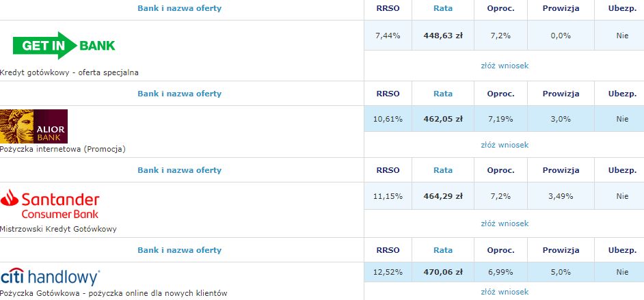This screenshot has height=300, width=644.
Task: Click the topmost "Rata" column header
Action: pyautogui.click(x=443, y=9)
